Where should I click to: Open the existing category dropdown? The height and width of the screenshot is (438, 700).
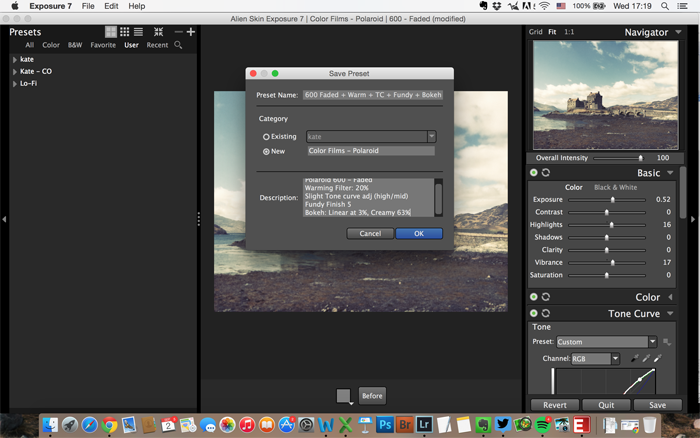click(432, 136)
